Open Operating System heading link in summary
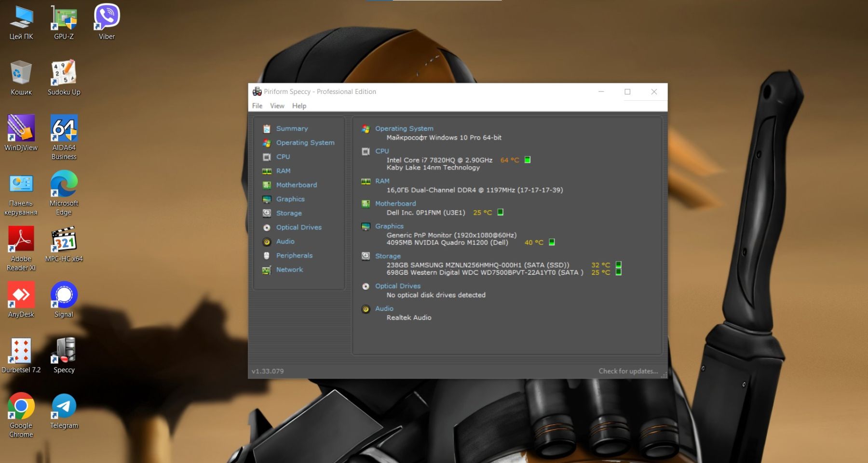The height and width of the screenshot is (463, 868). tap(404, 129)
